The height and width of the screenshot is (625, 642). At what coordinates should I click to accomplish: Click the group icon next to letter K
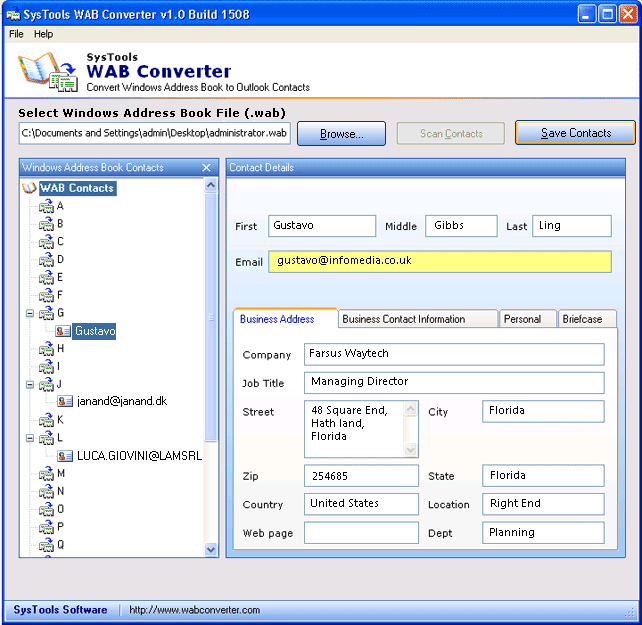click(x=46, y=420)
